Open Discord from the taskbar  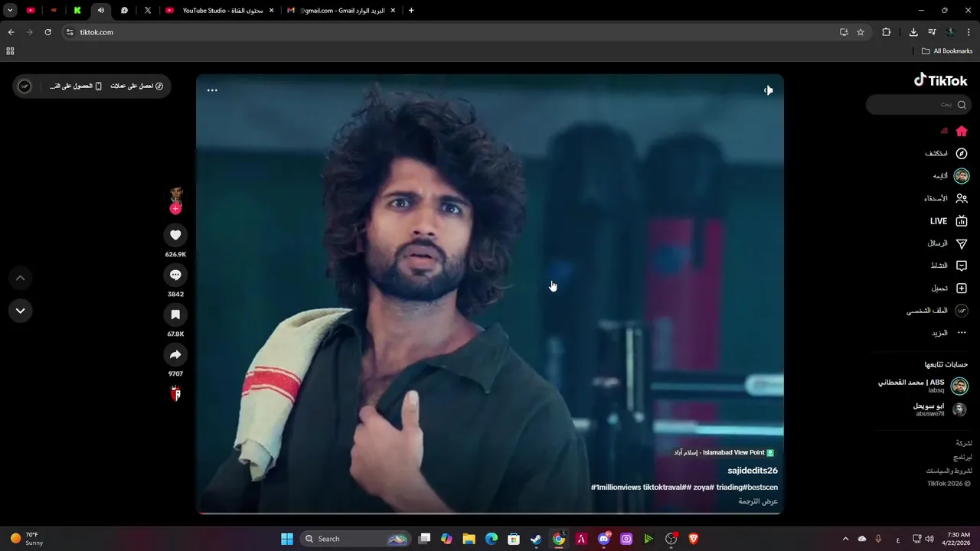[x=604, y=539]
